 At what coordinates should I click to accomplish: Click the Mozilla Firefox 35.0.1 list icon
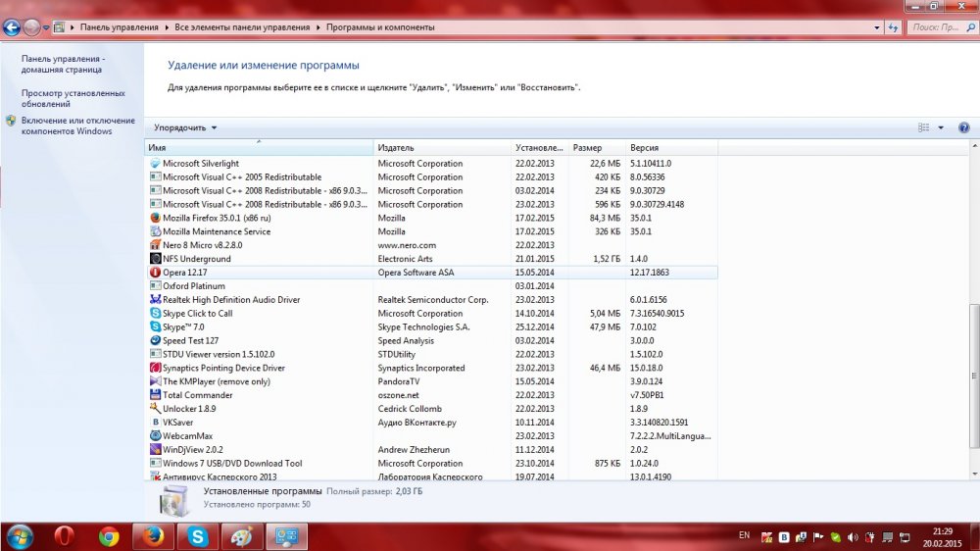pyautogui.click(x=155, y=218)
